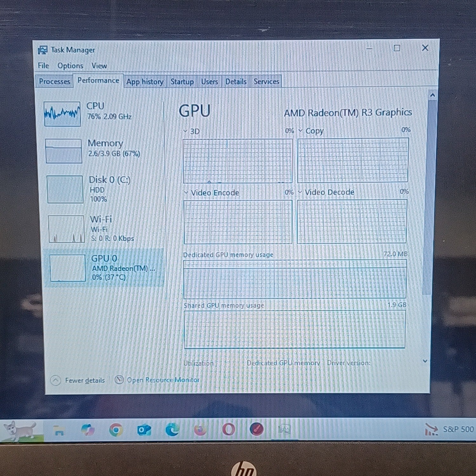Click the scrollbar down arrow
This screenshot has width=476, height=476.
pyautogui.click(x=425, y=361)
